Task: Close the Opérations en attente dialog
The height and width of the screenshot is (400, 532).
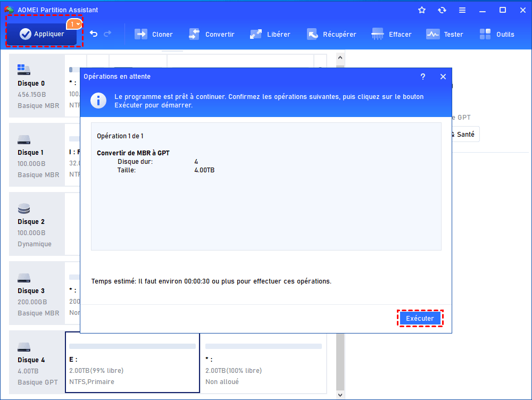Action: pyautogui.click(x=443, y=77)
